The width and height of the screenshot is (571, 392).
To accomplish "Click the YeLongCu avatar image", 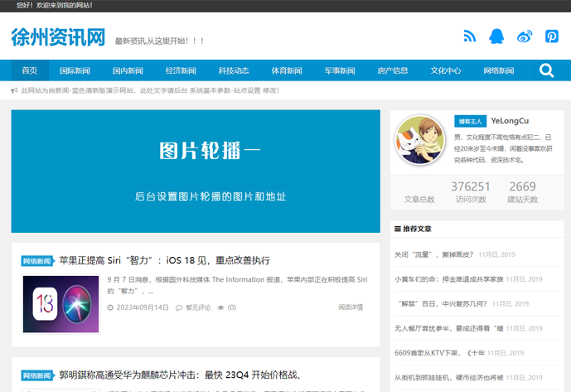I will click(x=420, y=140).
